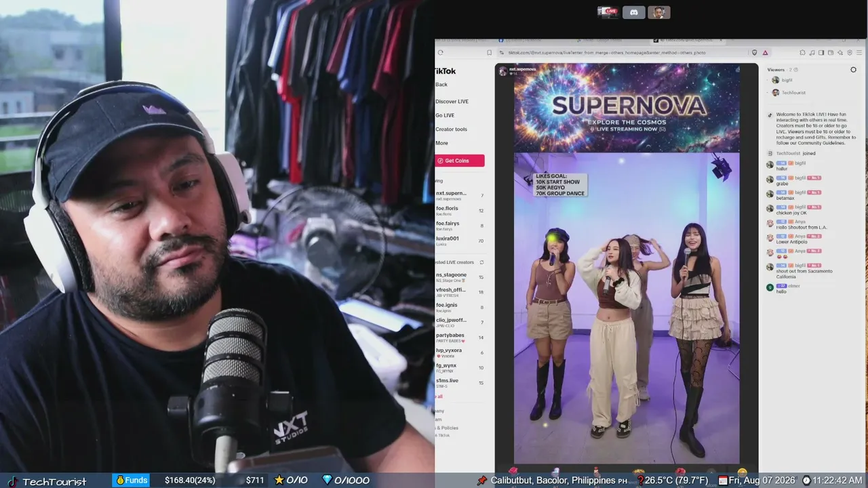
Task: Click the "betamax" chat message
Action: pos(785,198)
